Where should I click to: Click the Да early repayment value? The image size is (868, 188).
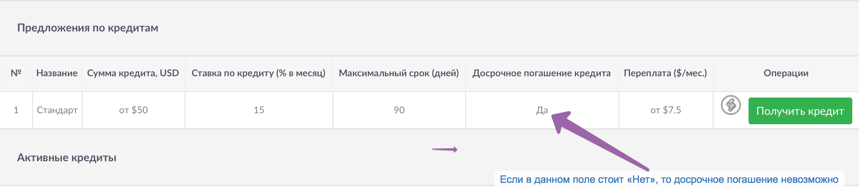[541, 110]
